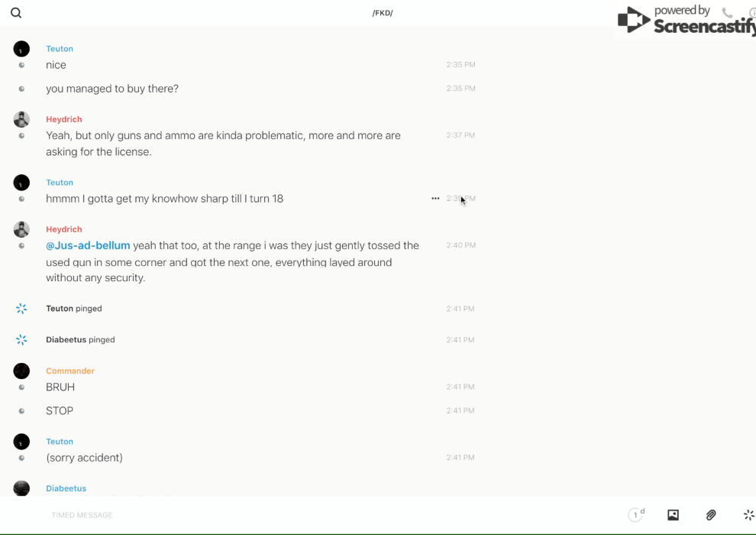Click Diabeetus's avatar at the bottom of the chat

pyautogui.click(x=21, y=488)
